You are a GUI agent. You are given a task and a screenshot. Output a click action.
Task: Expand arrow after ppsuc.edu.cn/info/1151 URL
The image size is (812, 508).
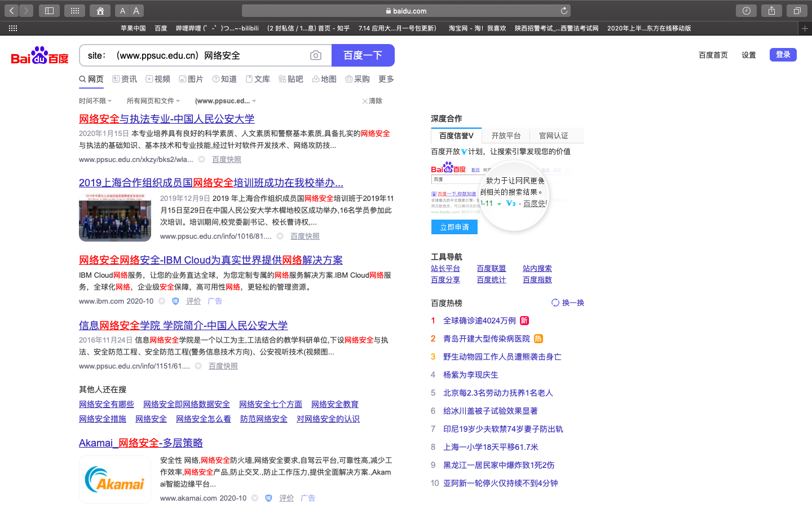click(x=198, y=366)
